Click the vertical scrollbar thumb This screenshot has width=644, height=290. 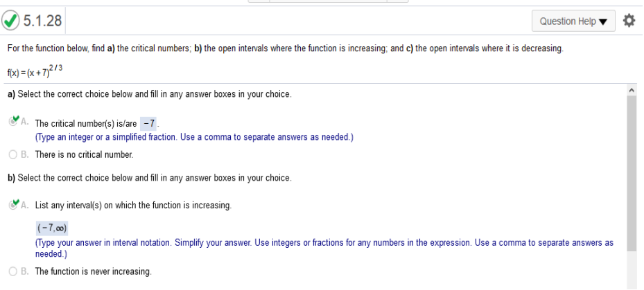click(632, 173)
